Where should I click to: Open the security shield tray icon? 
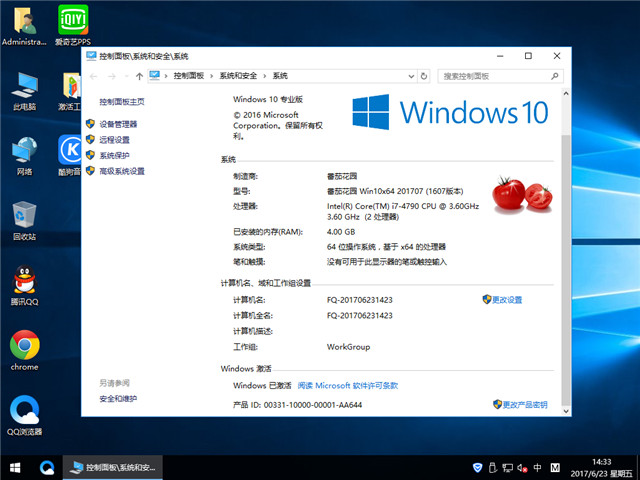478,468
